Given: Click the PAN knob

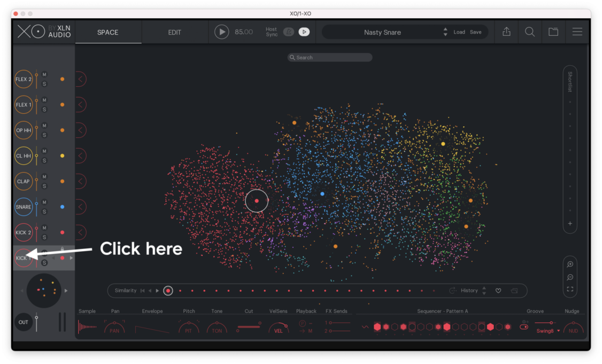Looking at the screenshot, I should pyautogui.click(x=115, y=328).
